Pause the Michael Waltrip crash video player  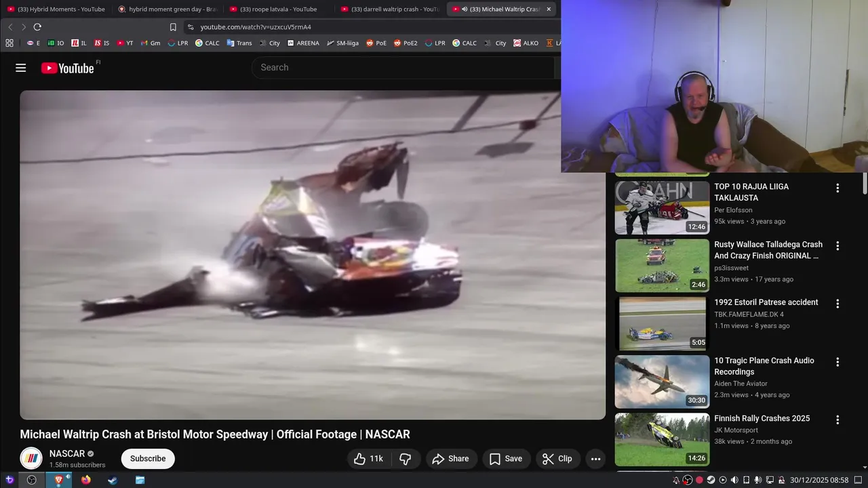point(313,255)
